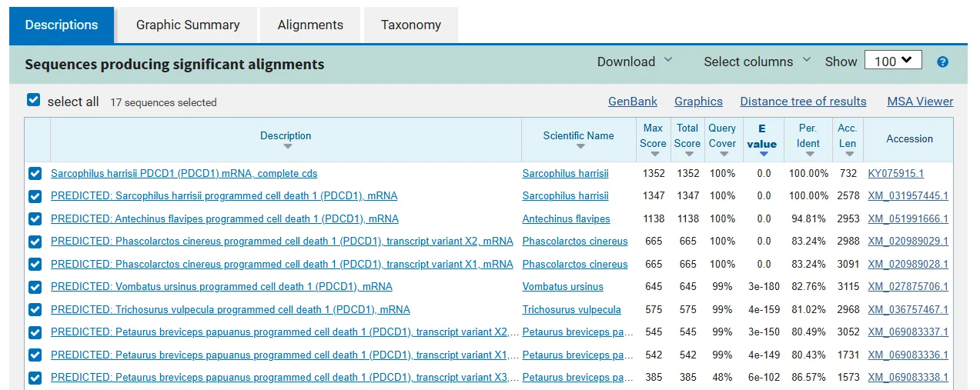Uncheck Phascolarctos cinereus variant X2 row checkbox
The image size is (980, 390).
pyautogui.click(x=35, y=242)
